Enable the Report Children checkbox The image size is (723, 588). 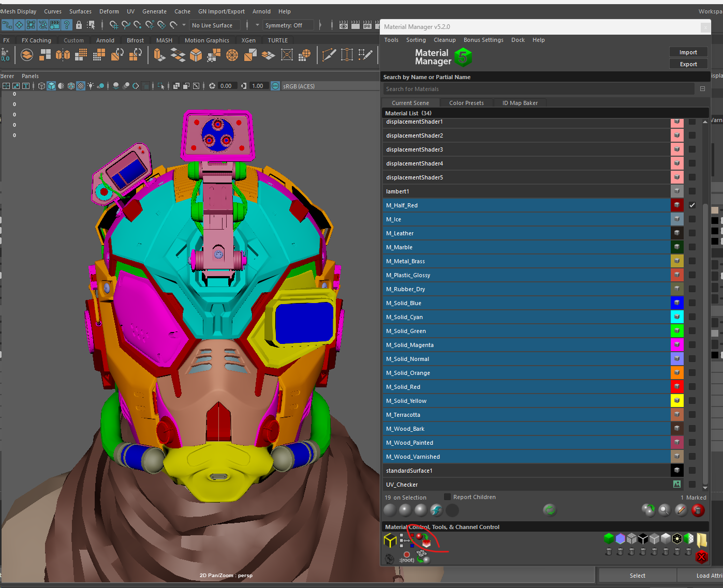447,497
